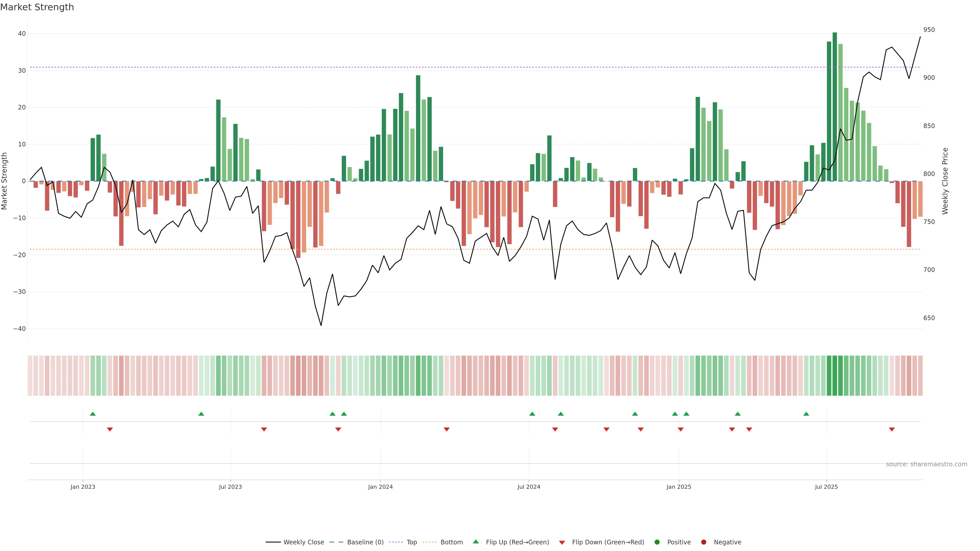Click the Market Strength chart title
Image resolution: width=980 pixels, height=551 pixels.
[x=37, y=7]
